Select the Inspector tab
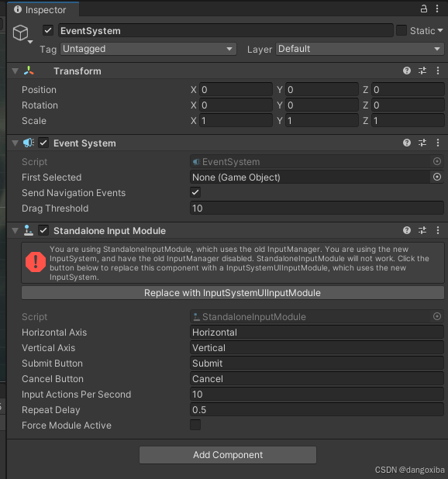Image resolution: width=448 pixels, height=479 pixels. tap(43, 9)
